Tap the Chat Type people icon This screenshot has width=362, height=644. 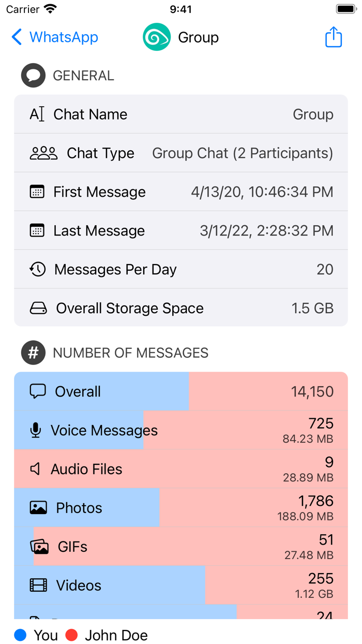pos(43,153)
